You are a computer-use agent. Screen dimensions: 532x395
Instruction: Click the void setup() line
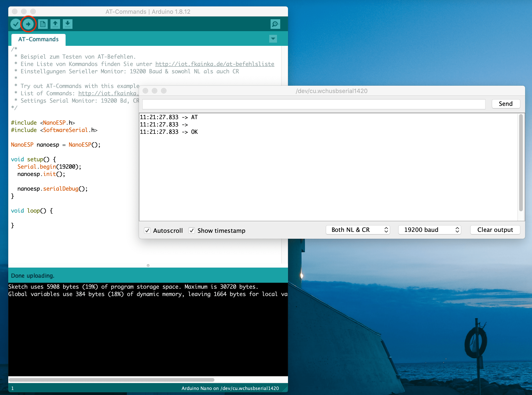[33, 159]
